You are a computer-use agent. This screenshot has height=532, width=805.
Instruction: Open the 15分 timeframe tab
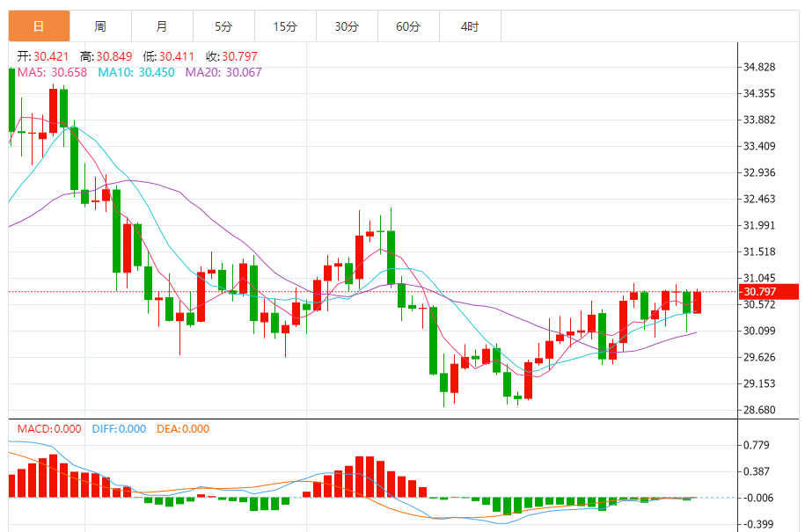point(285,26)
